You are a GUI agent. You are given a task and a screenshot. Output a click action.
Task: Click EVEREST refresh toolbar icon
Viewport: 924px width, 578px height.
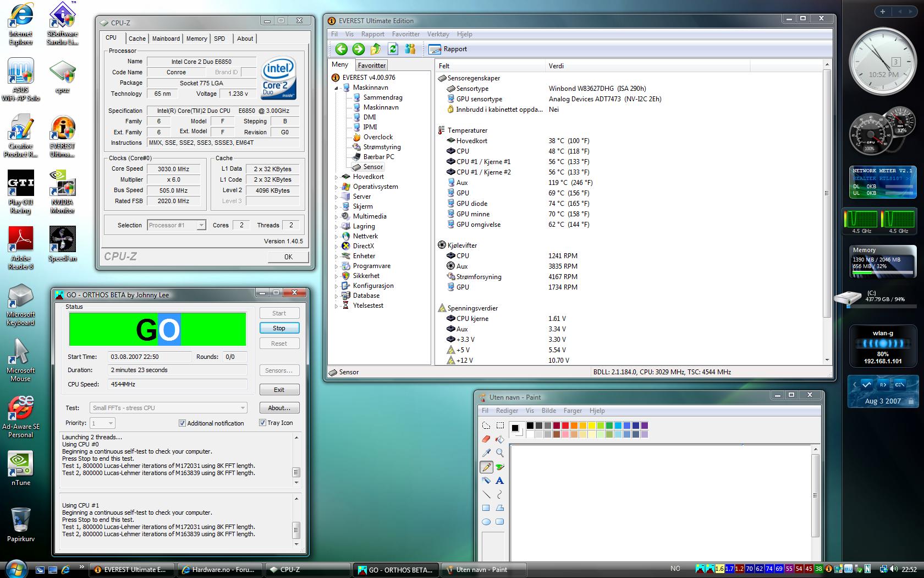coord(393,49)
